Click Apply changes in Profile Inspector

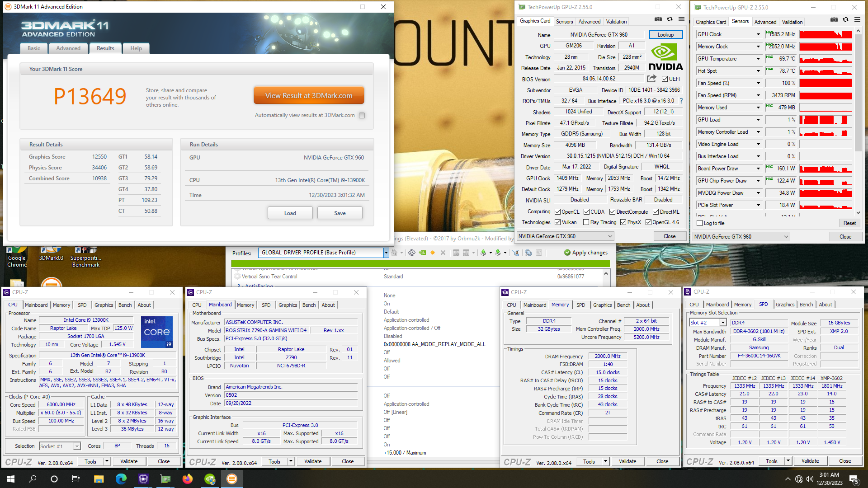pyautogui.click(x=586, y=253)
